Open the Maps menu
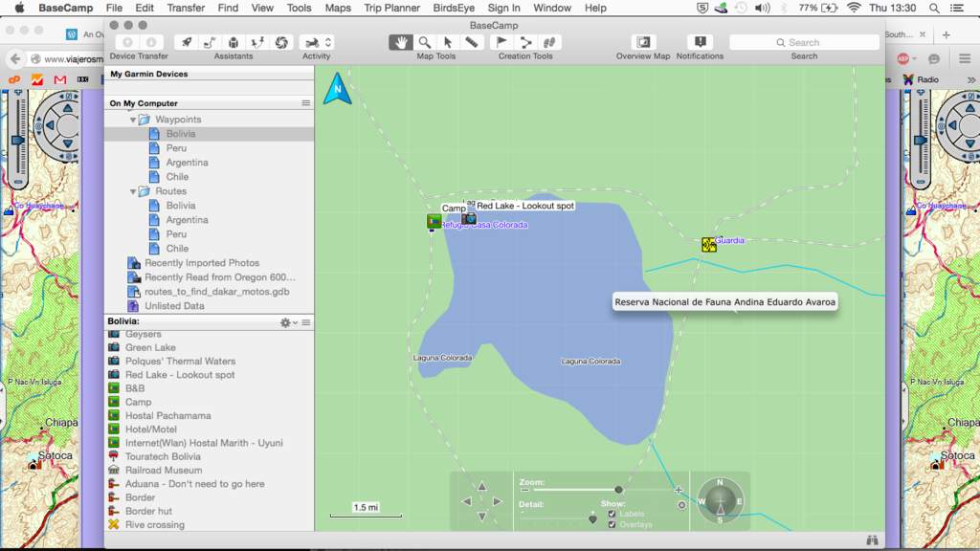The width and height of the screenshot is (980, 551). pos(338,8)
